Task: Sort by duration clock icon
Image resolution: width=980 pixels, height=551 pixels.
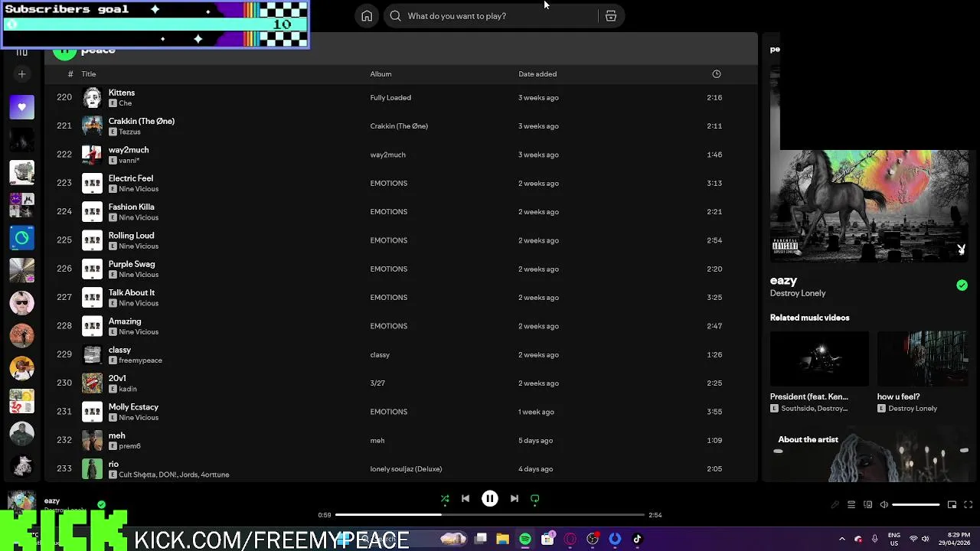Action: pos(717,74)
